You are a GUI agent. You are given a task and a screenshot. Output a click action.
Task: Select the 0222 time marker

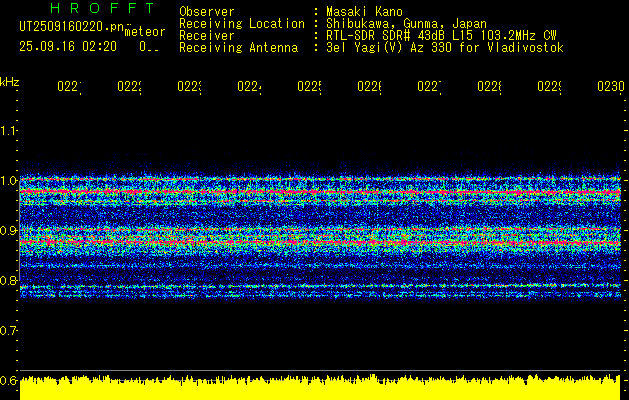click(x=130, y=86)
